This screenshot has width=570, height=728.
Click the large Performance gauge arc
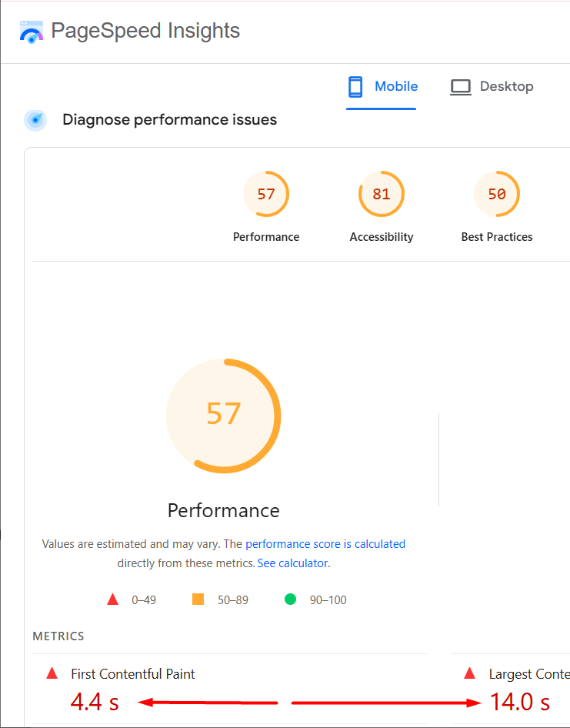tap(223, 416)
